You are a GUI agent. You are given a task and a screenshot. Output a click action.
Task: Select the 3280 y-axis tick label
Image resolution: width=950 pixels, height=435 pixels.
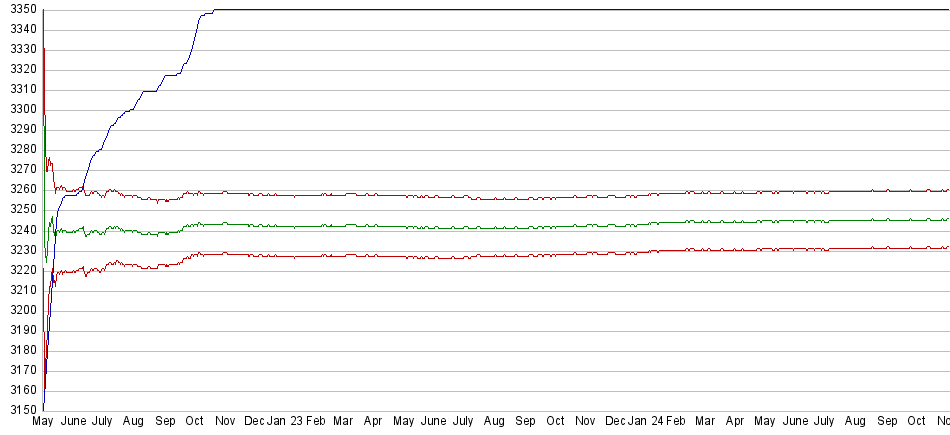click(20, 150)
